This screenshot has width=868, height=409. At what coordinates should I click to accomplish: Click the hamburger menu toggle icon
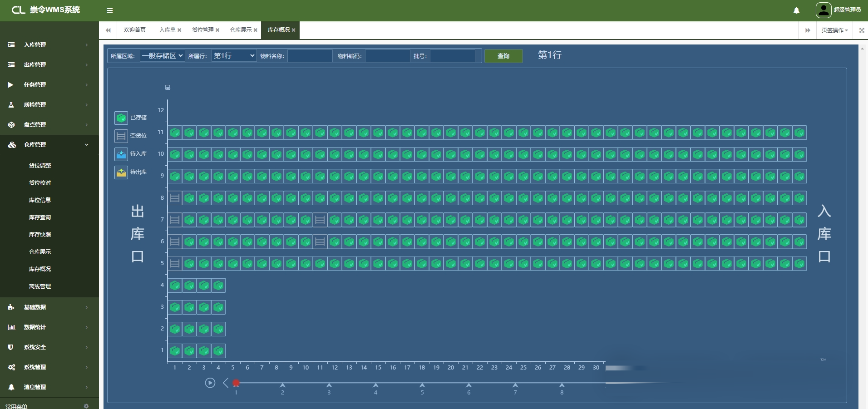point(110,10)
